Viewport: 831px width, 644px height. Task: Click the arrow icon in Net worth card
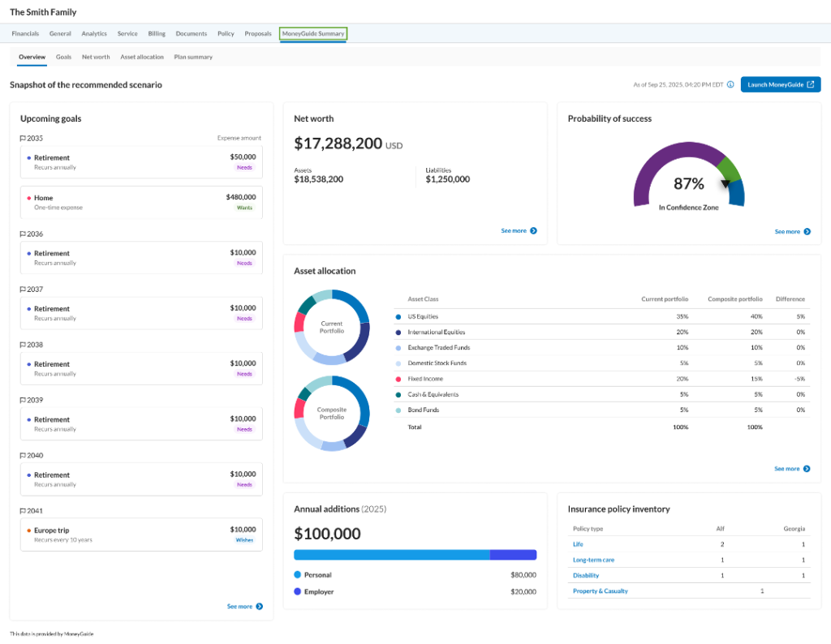pos(534,231)
